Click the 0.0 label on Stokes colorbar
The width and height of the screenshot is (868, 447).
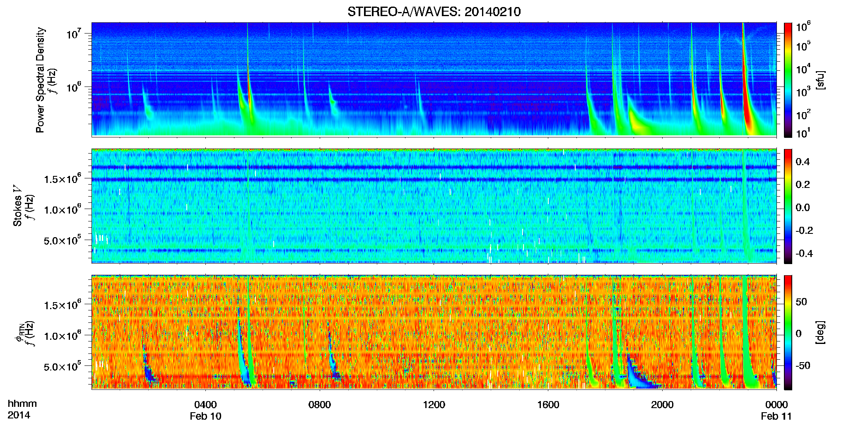point(803,207)
